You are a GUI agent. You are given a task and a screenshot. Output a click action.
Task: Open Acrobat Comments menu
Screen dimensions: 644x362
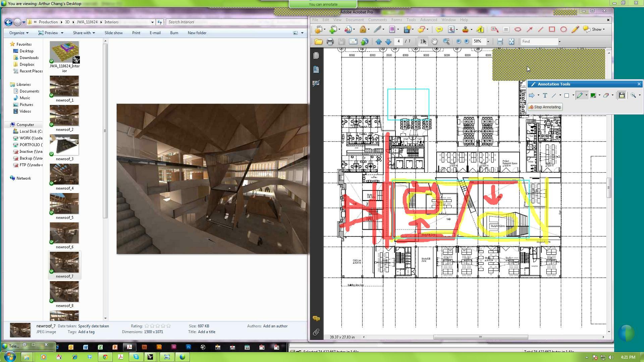[377, 20]
